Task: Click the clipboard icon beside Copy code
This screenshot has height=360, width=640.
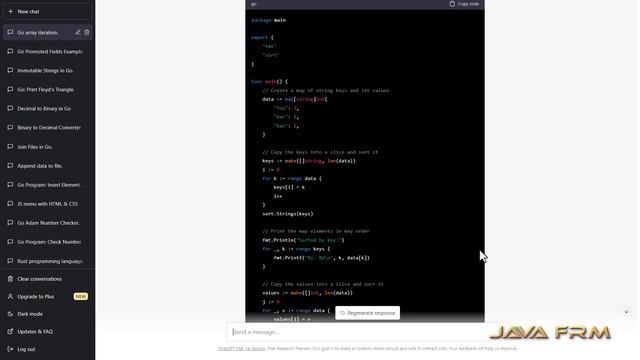Action: [452, 4]
